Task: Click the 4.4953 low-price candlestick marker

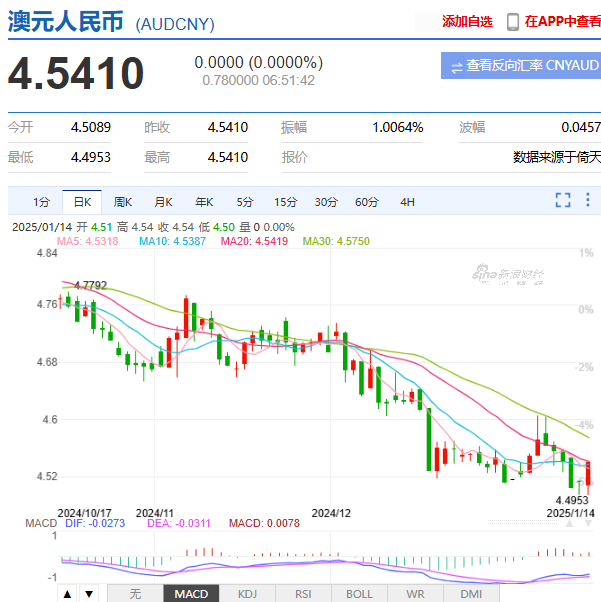Action: click(x=574, y=498)
